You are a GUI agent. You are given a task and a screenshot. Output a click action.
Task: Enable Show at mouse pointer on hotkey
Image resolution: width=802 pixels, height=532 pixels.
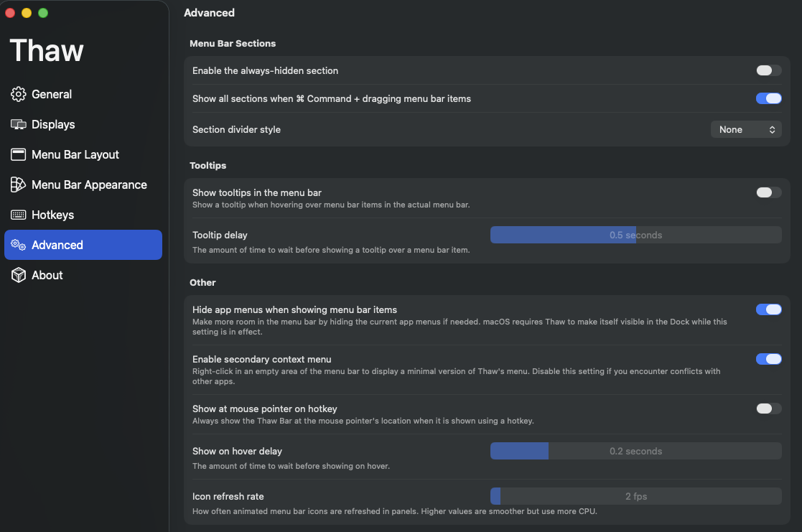coord(769,409)
